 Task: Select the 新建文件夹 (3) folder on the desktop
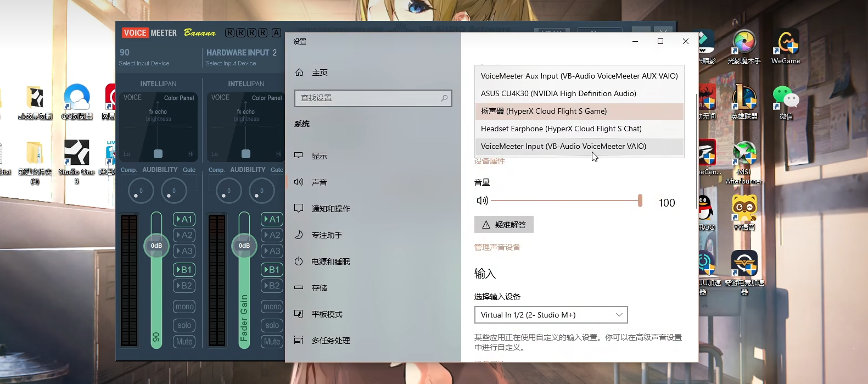(x=35, y=162)
